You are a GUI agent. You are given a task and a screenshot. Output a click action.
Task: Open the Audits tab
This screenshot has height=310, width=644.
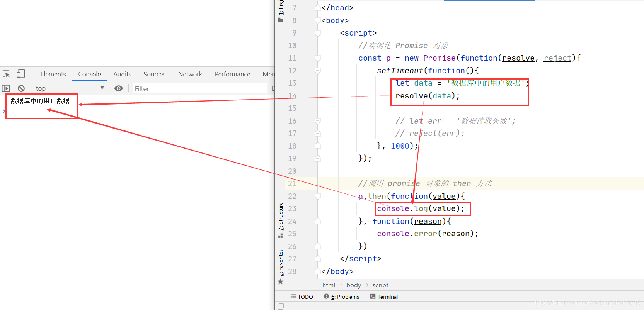coord(122,74)
